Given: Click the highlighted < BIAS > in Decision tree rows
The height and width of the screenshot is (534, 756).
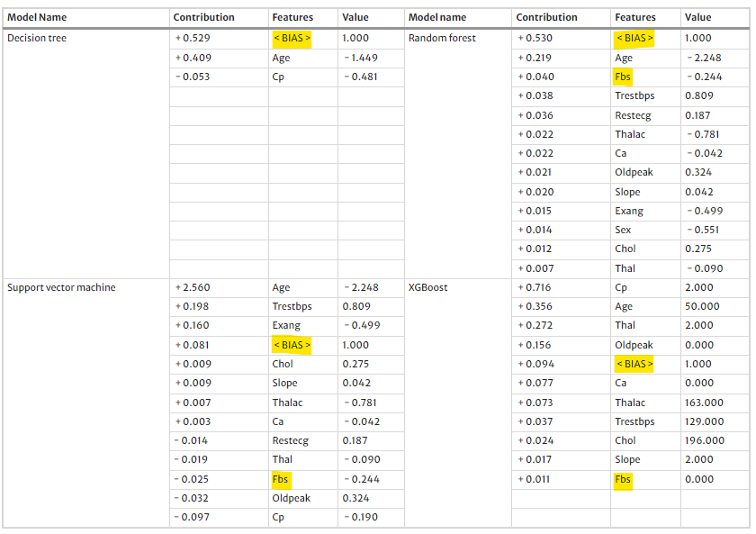Looking at the screenshot, I should tap(292, 38).
